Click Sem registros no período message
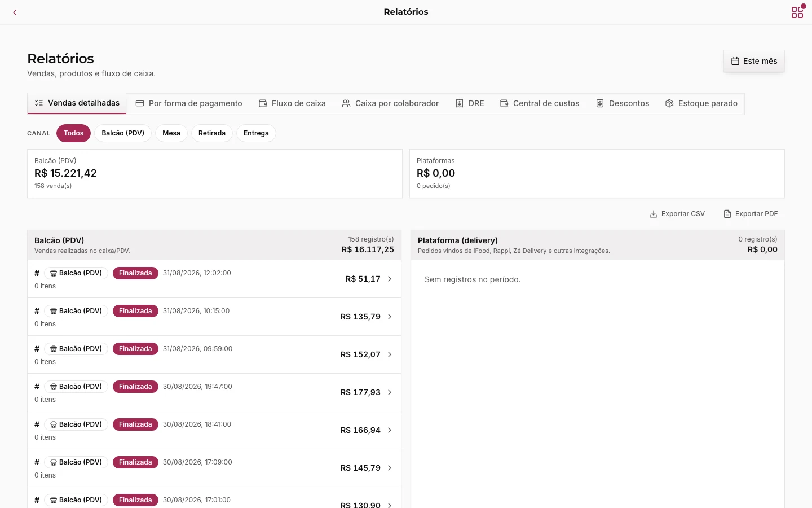The height and width of the screenshot is (508, 812). coord(473,279)
